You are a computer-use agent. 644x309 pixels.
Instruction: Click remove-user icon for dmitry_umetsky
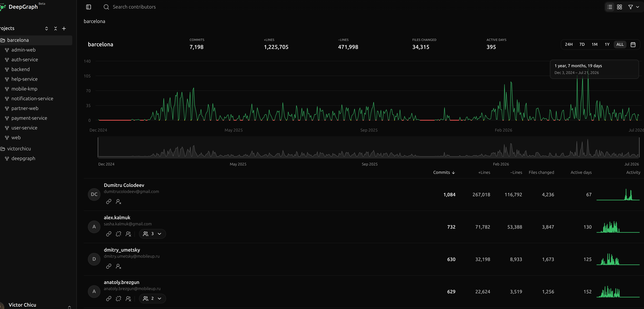coord(118,266)
